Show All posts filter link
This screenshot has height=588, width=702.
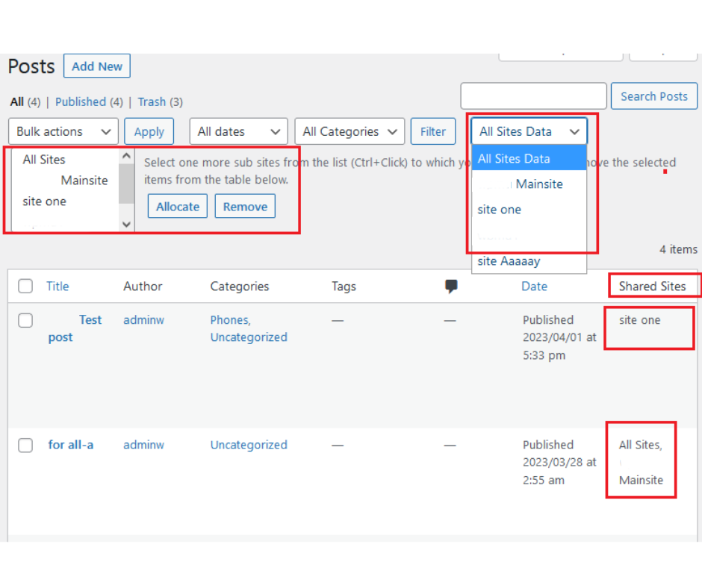point(17,102)
